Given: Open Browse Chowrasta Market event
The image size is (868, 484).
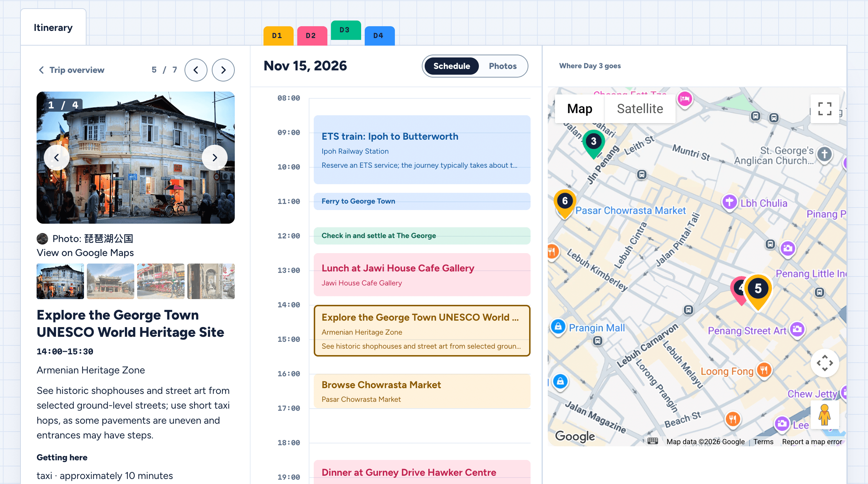Looking at the screenshot, I should (x=422, y=391).
